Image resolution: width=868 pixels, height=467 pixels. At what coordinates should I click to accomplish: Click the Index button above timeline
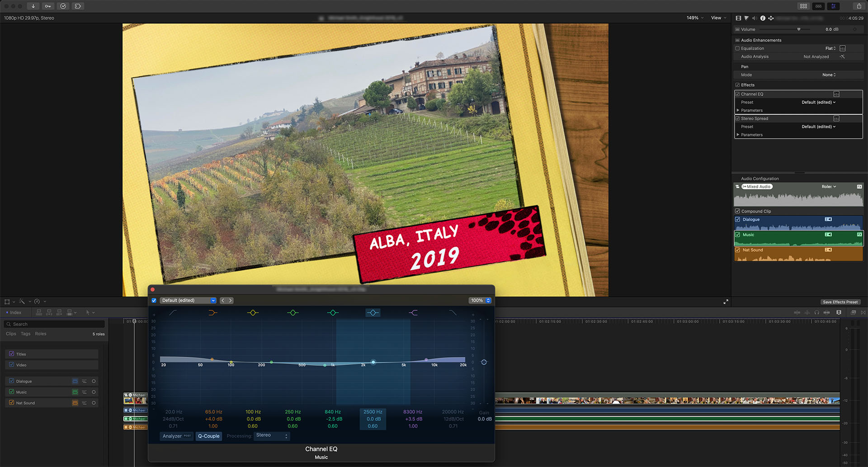[x=14, y=313]
